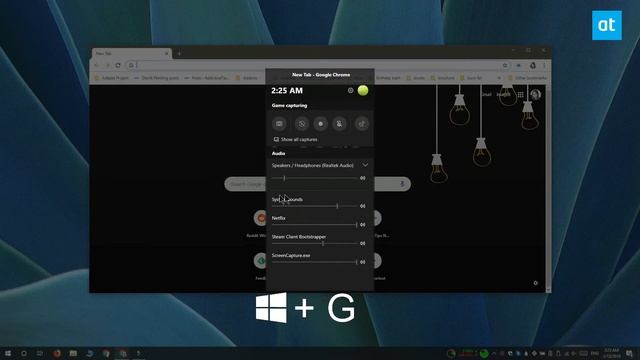Launch Firefox from the taskbar
The height and width of the screenshot is (360, 640).
click(x=57, y=353)
